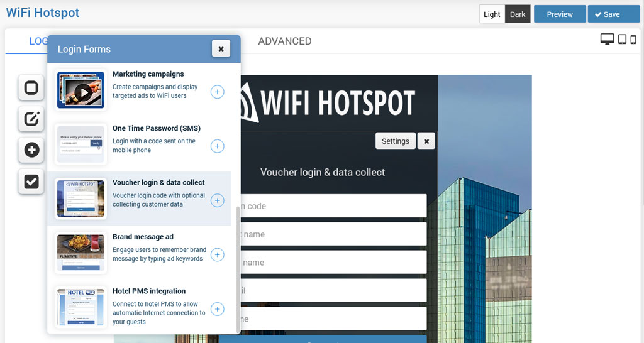Screen dimensions: 644x343
Task: Select the Light theme toggle
Action: (492, 14)
